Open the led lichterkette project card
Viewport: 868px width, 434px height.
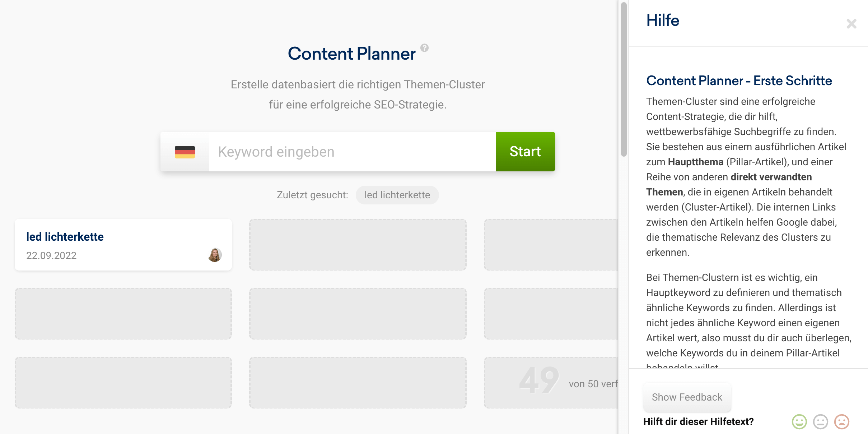[x=123, y=244]
